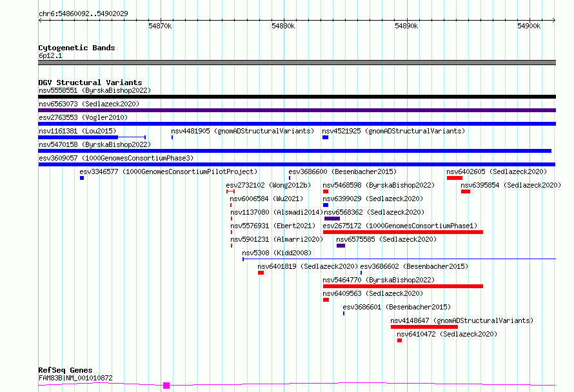The width and height of the screenshot is (574, 392).
Task: Open nsv4481905 gnomAD variant label
Action: click(x=242, y=131)
